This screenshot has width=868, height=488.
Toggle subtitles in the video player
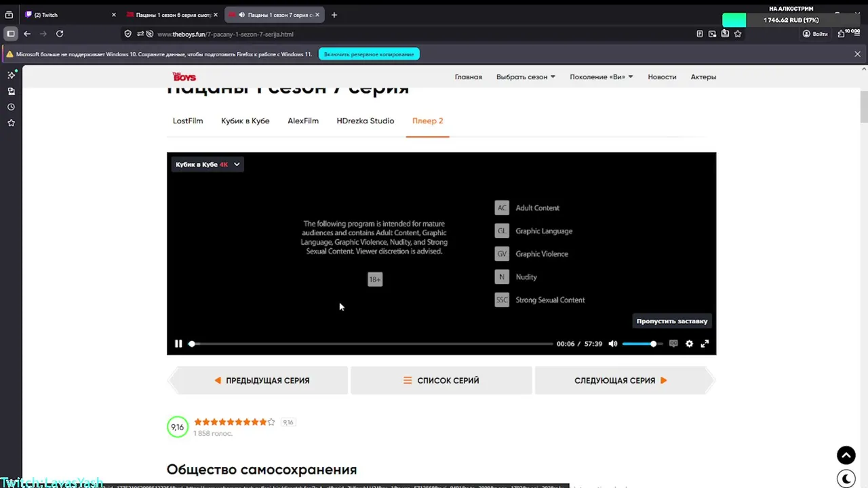(673, 344)
